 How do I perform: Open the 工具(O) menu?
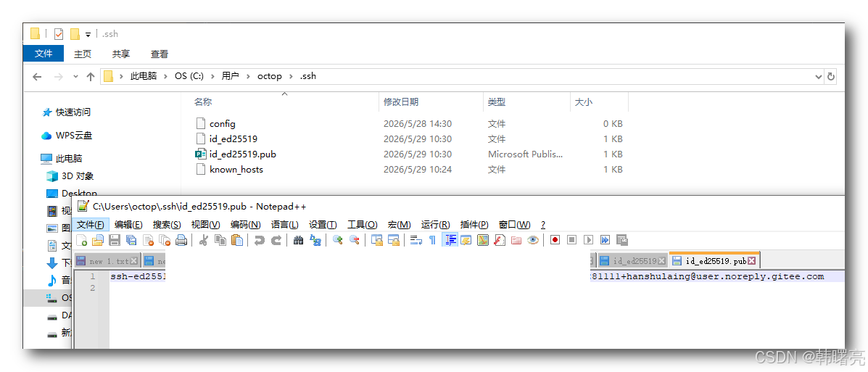tap(362, 225)
